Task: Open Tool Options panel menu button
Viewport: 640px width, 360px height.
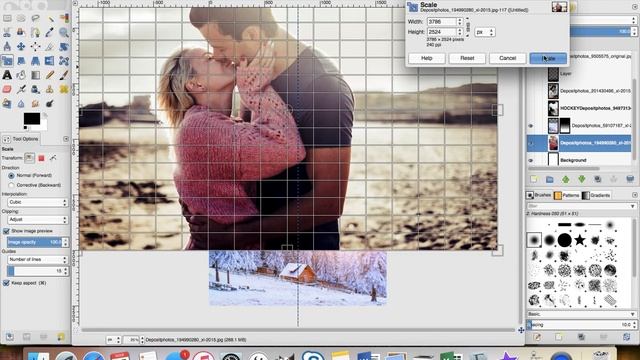Action: click(66, 139)
